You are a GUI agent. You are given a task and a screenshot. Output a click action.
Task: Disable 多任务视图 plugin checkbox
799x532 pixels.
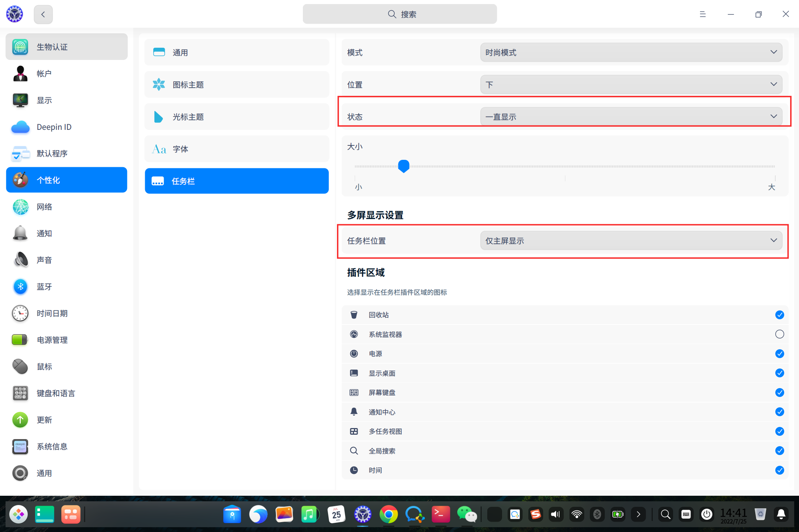[779, 431]
